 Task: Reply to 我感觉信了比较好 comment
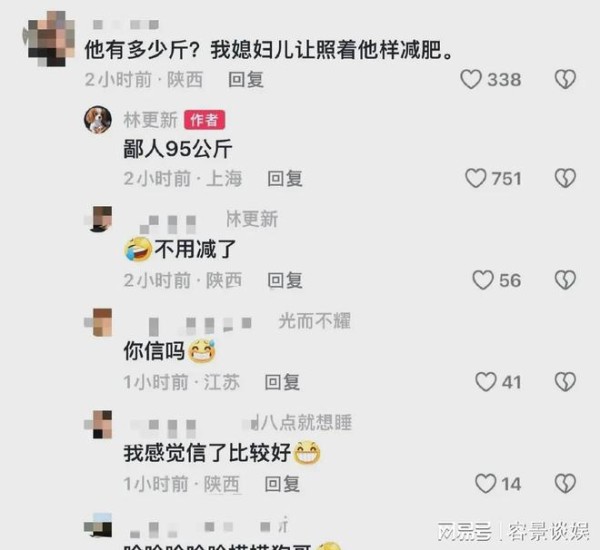coord(282,484)
